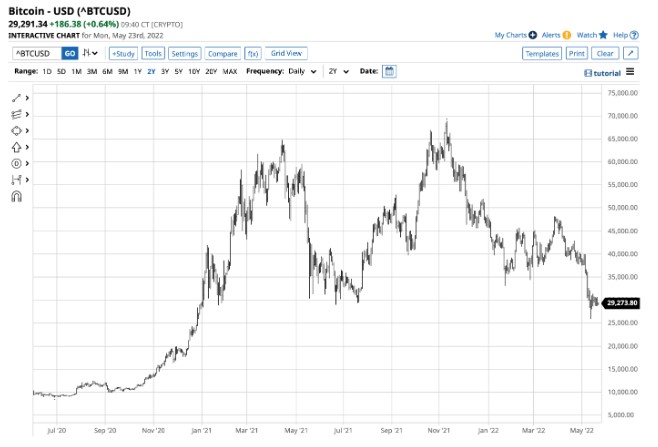This screenshot has height=447, width=658.
Task: Select the D annotation tool
Action: coord(16,164)
